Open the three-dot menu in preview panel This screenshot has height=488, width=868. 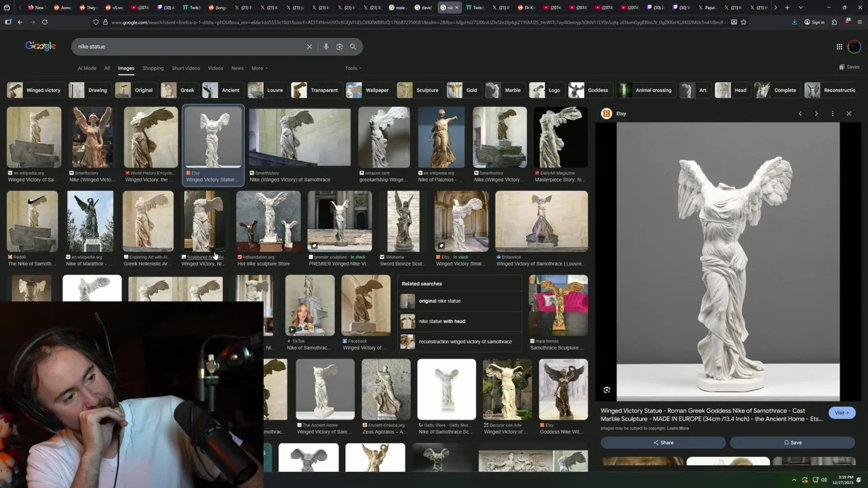coord(833,114)
